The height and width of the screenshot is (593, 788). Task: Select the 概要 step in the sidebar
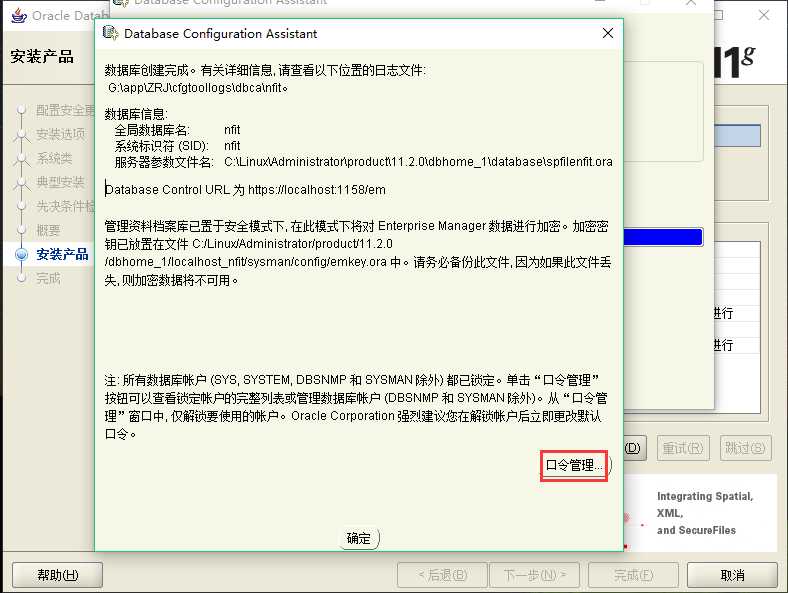pos(48,230)
